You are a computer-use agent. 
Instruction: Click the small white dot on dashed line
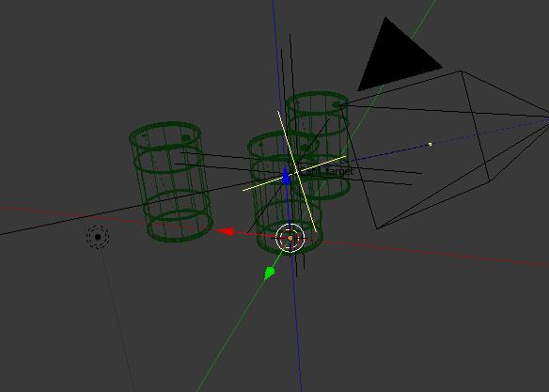[430, 144]
